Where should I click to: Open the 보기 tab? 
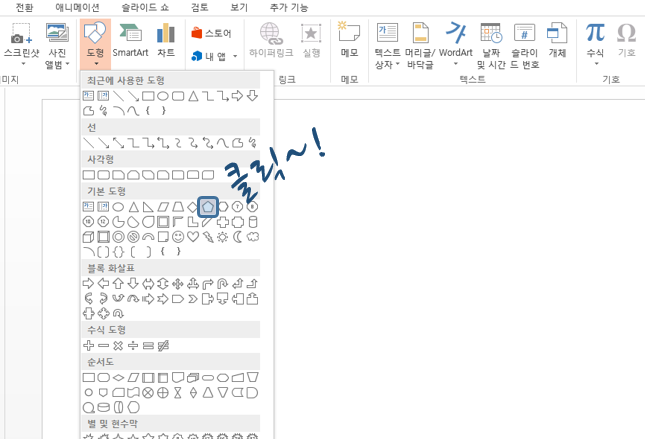[x=239, y=7]
